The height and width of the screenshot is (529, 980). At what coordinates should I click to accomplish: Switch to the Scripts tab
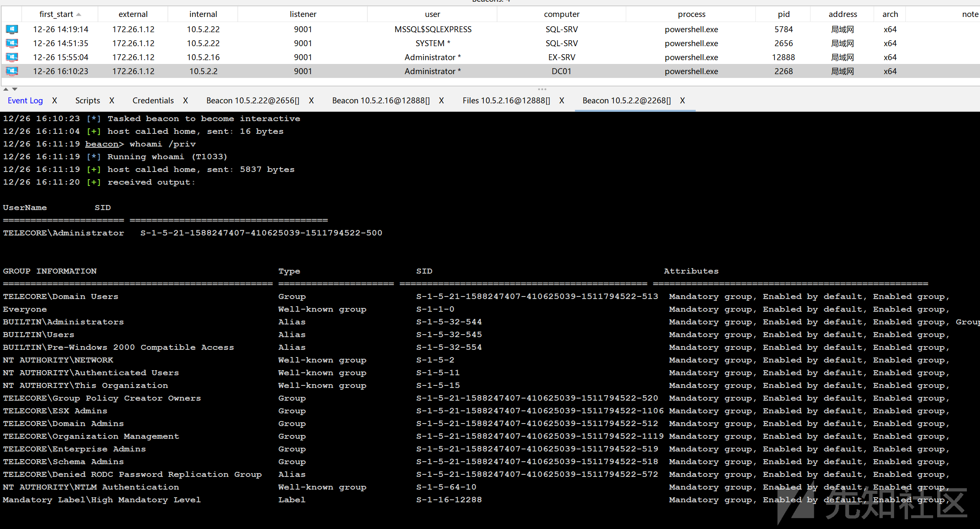coord(88,100)
